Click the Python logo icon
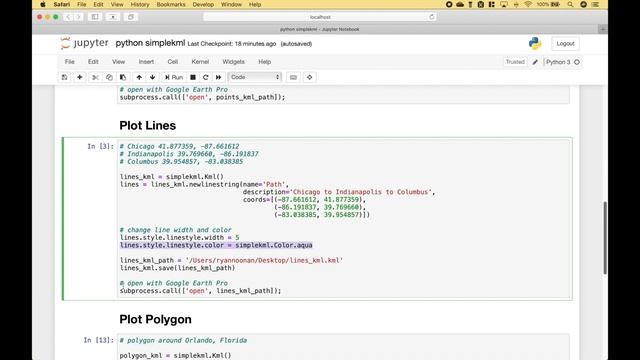 point(535,43)
